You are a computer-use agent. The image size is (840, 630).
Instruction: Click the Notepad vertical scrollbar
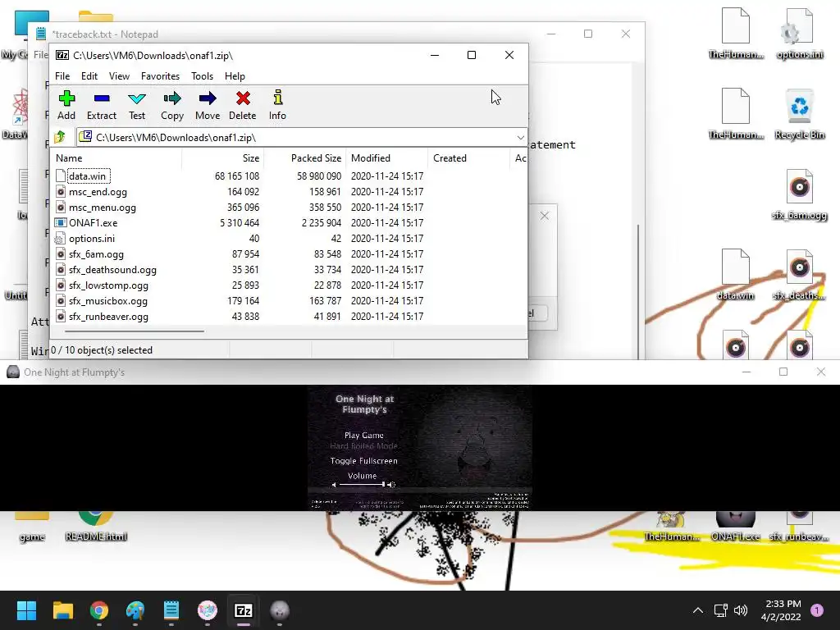coord(637,291)
